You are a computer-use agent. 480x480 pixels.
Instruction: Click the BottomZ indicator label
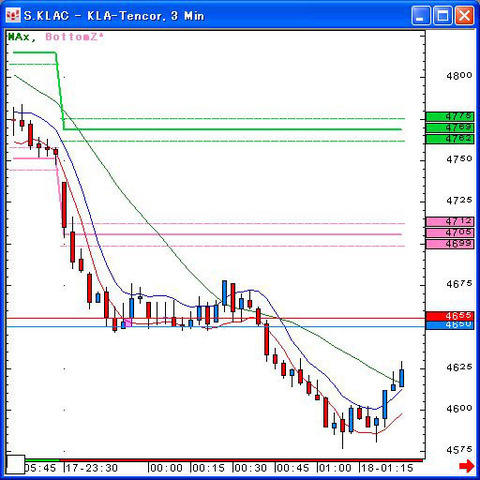pyautogui.click(x=74, y=37)
